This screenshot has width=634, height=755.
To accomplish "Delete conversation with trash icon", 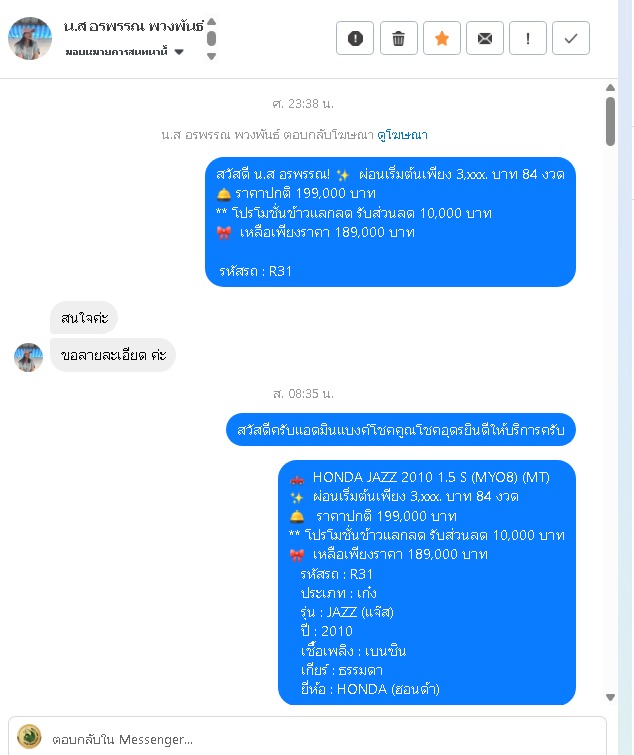I will coord(398,38).
